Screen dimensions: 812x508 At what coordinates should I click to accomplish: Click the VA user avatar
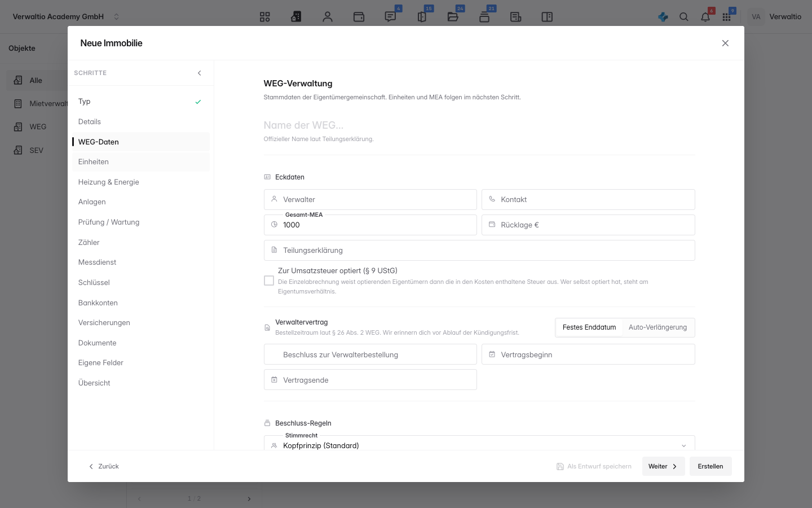[756, 17]
